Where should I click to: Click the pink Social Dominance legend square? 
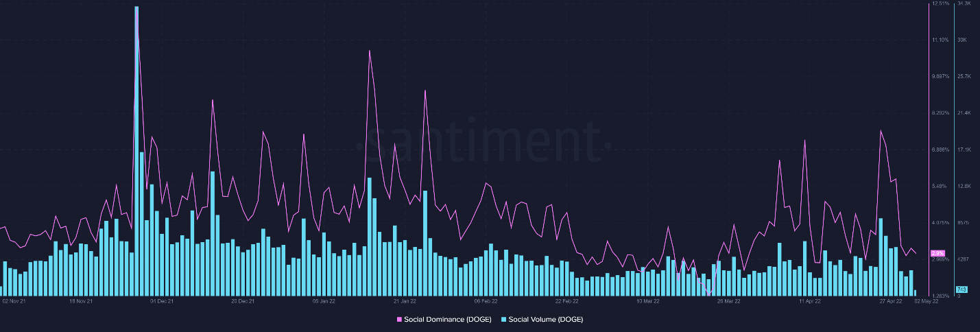tap(400, 320)
